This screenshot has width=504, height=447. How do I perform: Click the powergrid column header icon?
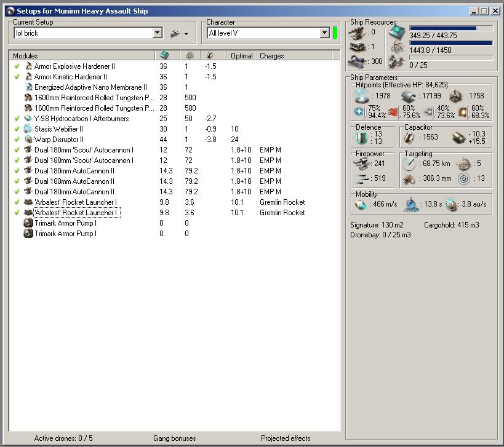(x=190, y=55)
